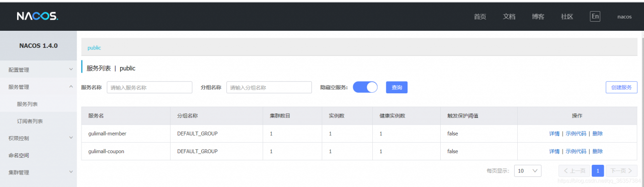The height and width of the screenshot is (187, 644).
Task: Focus the 服务名称 input field
Action: [x=149, y=87]
